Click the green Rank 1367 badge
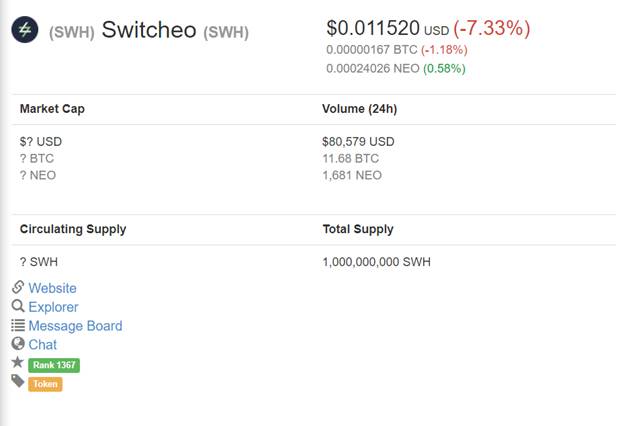Screen dimensions: 626x426 54,365
